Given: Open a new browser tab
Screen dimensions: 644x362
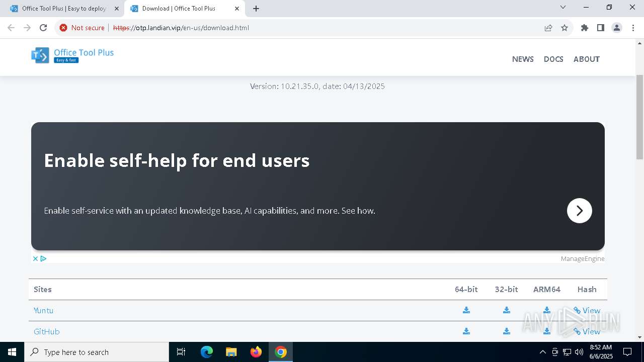Looking at the screenshot, I should 256,9.
